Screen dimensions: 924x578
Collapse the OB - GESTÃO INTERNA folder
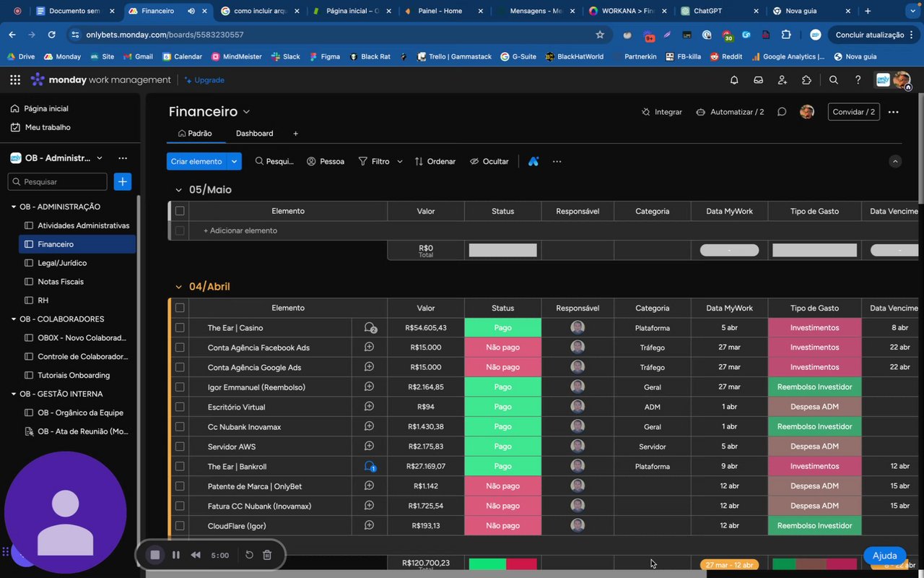click(14, 394)
